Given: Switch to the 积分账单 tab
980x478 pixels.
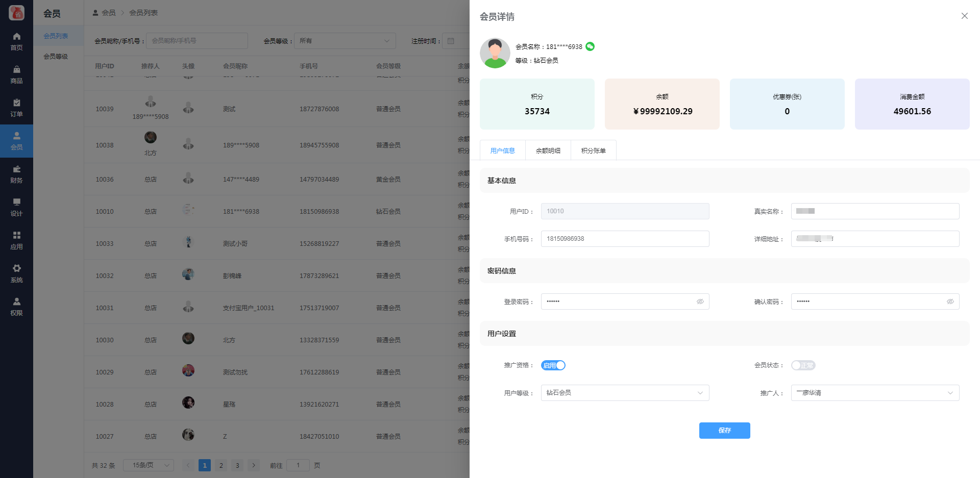Looking at the screenshot, I should coord(593,150).
